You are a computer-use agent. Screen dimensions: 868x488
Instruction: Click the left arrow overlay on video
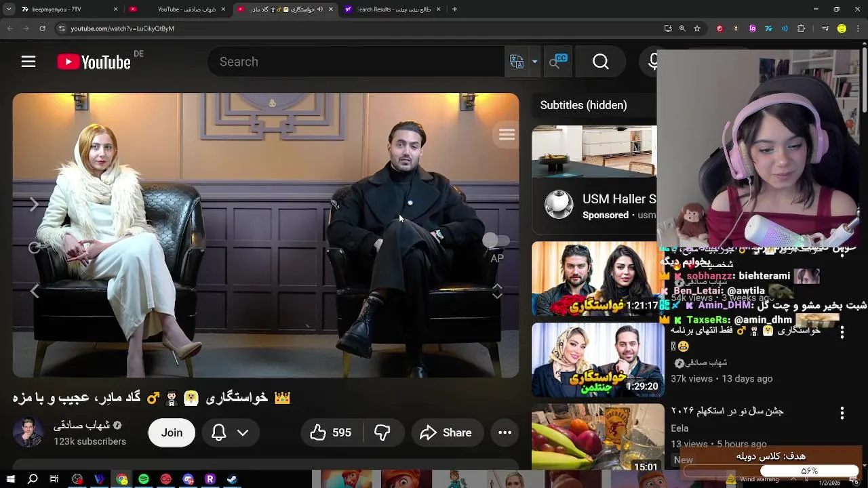pos(34,291)
